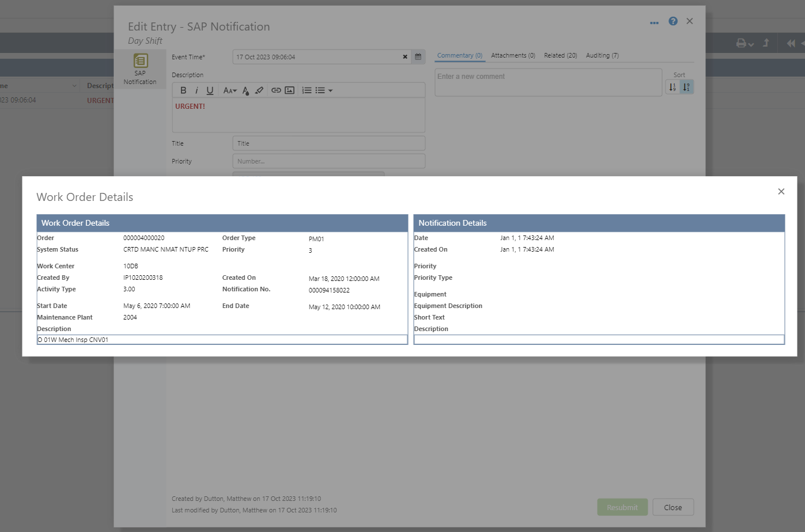The width and height of the screenshot is (805, 532).
Task: Insert an image via the picture icon
Action: (x=290, y=90)
